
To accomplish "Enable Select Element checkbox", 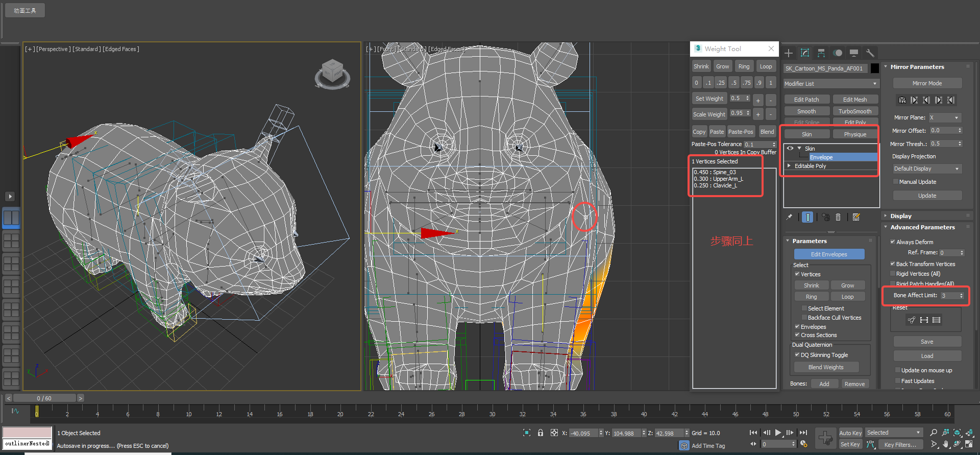I will (x=804, y=308).
